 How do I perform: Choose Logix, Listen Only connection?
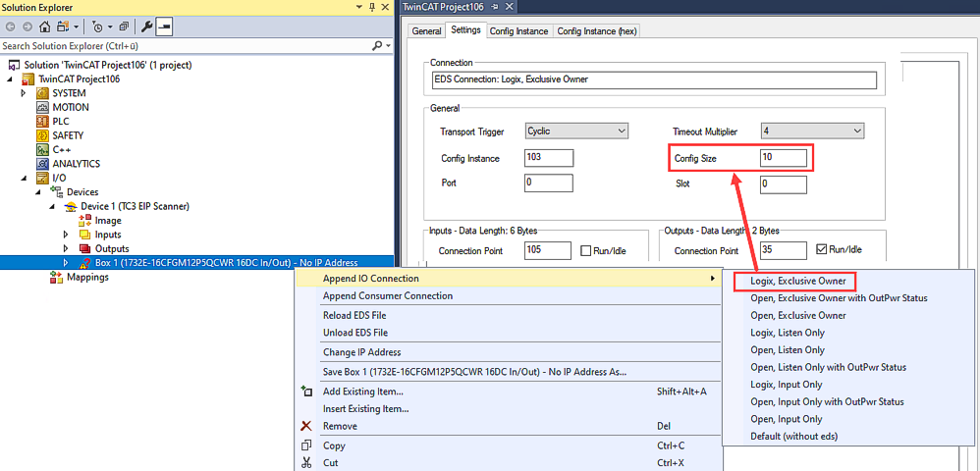788,333
